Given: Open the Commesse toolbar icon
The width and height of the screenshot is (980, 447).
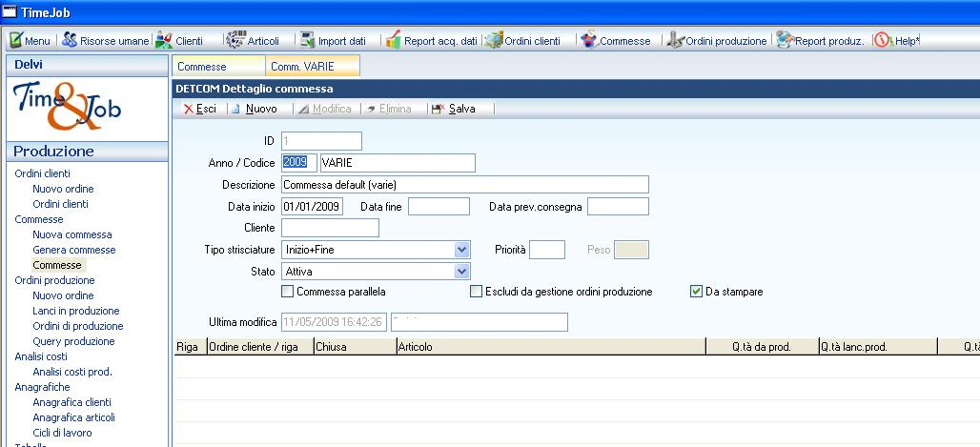Looking at the screenshot, I should point(589,40).
